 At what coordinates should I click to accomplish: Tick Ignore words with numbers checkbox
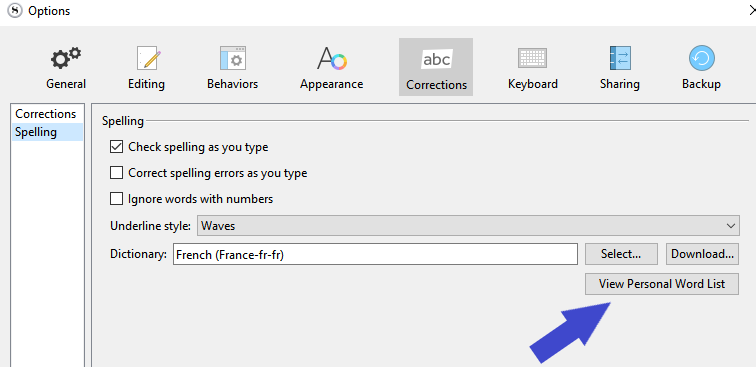click(x=116, y=199)
